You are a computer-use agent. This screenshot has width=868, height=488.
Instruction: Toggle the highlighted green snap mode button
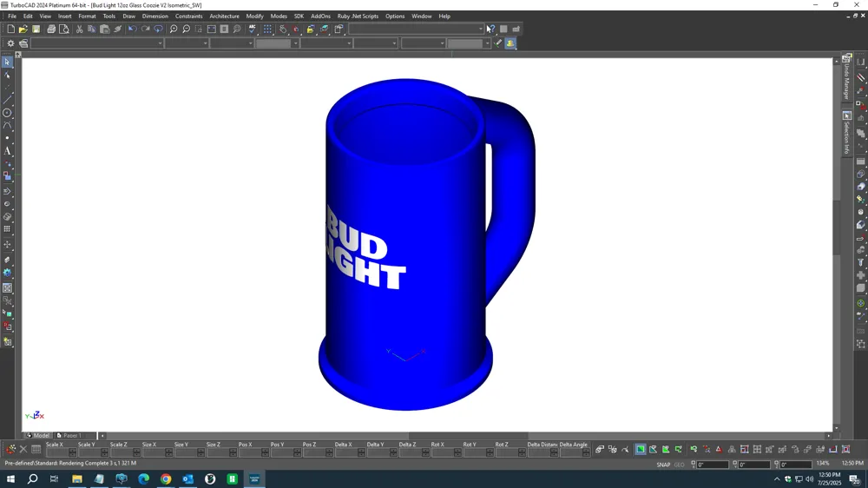point(640,449)
